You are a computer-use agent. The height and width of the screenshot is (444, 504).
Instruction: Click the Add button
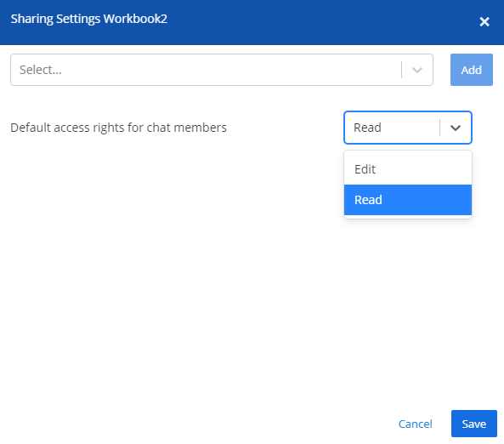coord(471,70)
